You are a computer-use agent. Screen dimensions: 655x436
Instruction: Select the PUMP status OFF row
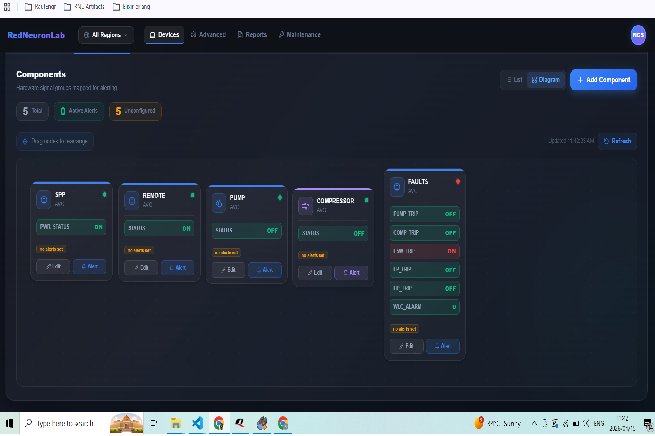point(247,231)
